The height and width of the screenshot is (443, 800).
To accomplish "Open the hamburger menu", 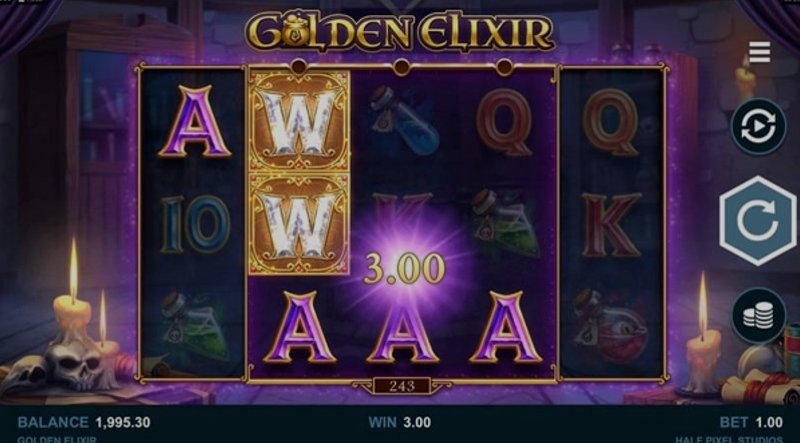I will tap(759, 52).
